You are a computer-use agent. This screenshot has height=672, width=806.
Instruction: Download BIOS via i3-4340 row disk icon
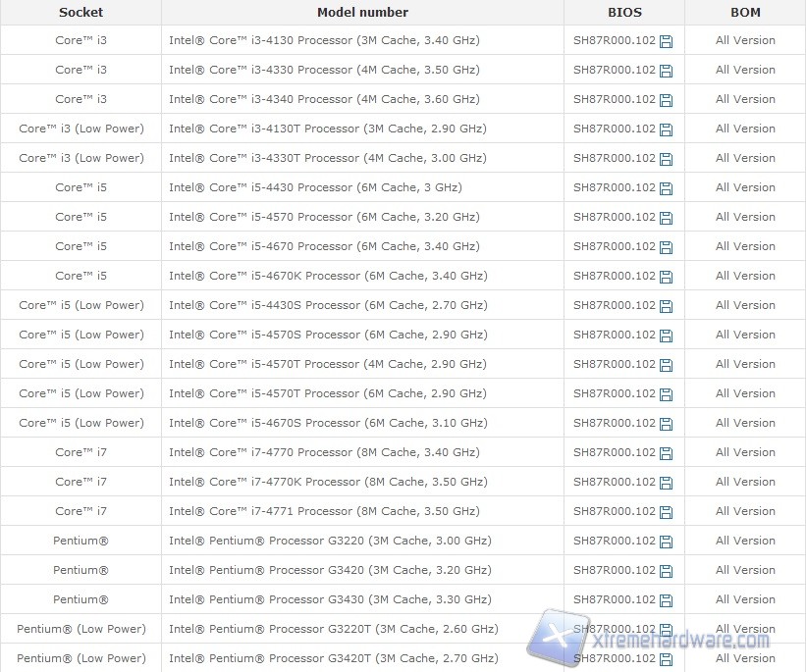667,100
